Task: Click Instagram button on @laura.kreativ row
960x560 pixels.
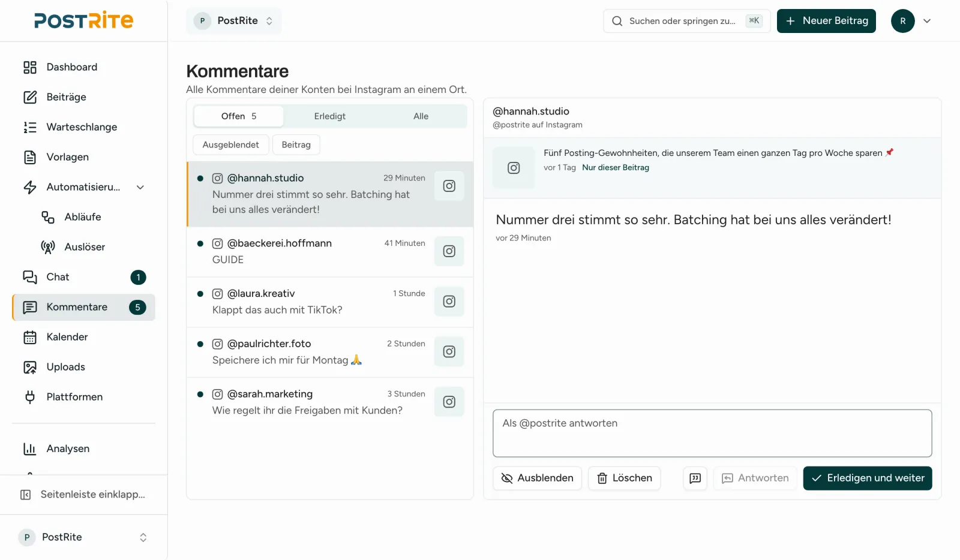Action: coord(449,302)
